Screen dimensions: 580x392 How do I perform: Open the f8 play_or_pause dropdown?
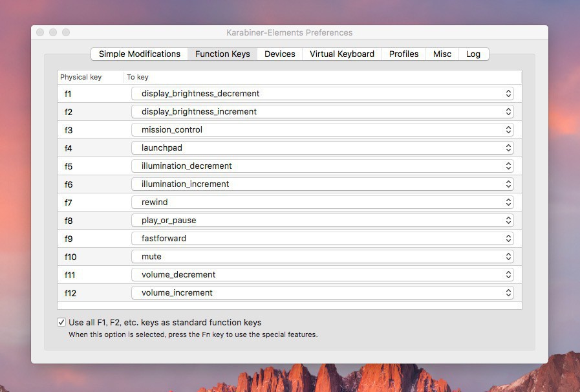click(x=322, y=221)
